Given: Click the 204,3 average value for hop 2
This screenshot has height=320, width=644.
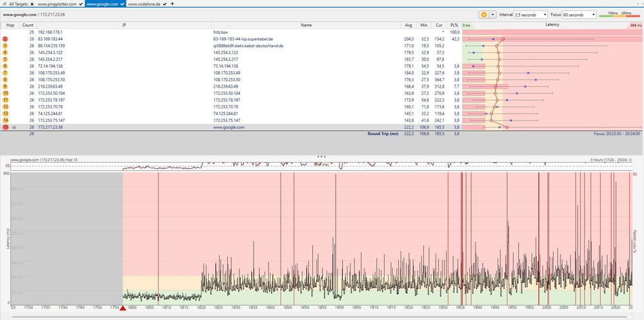Looking at the screenshot, I should click(408, 39).
